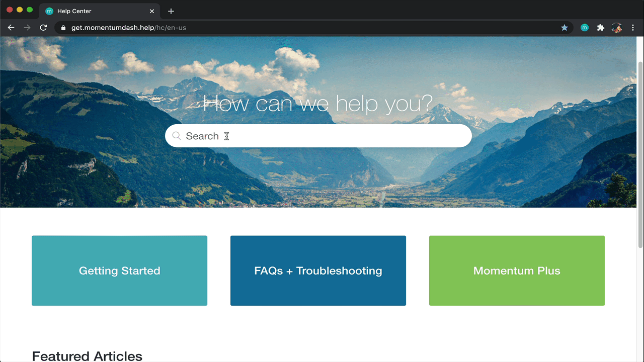Viewport: 644px width, 362px height.
Task: Reload the Help Center page
Action: [43, 28]
